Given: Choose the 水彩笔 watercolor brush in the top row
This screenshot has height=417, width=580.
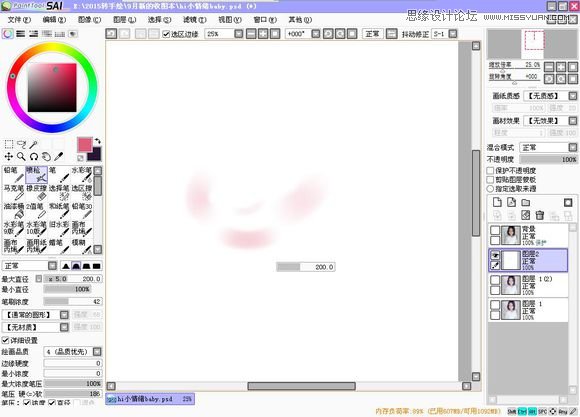Looking at the screenshot, I should pos(81,174).
